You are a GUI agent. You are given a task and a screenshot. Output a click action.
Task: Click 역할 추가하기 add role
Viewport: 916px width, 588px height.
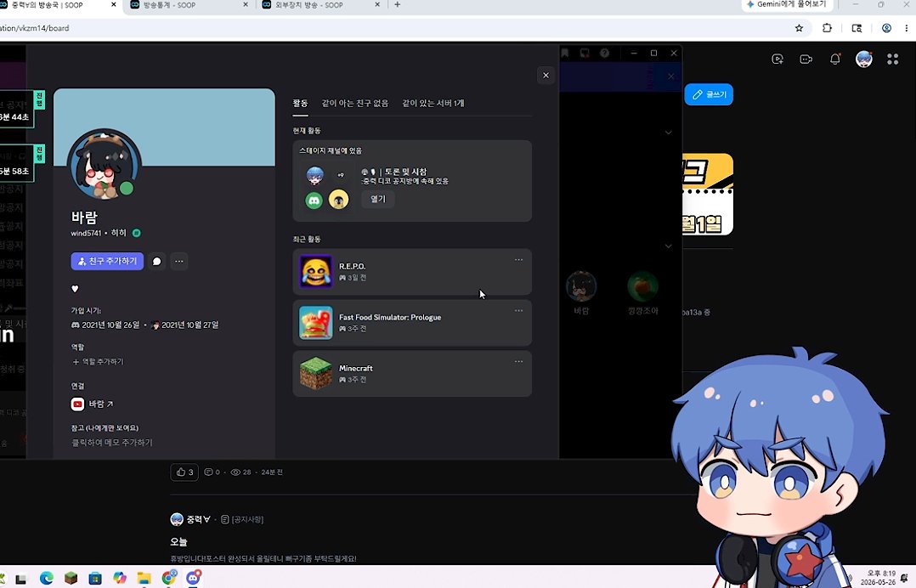[x=99, y=361]
